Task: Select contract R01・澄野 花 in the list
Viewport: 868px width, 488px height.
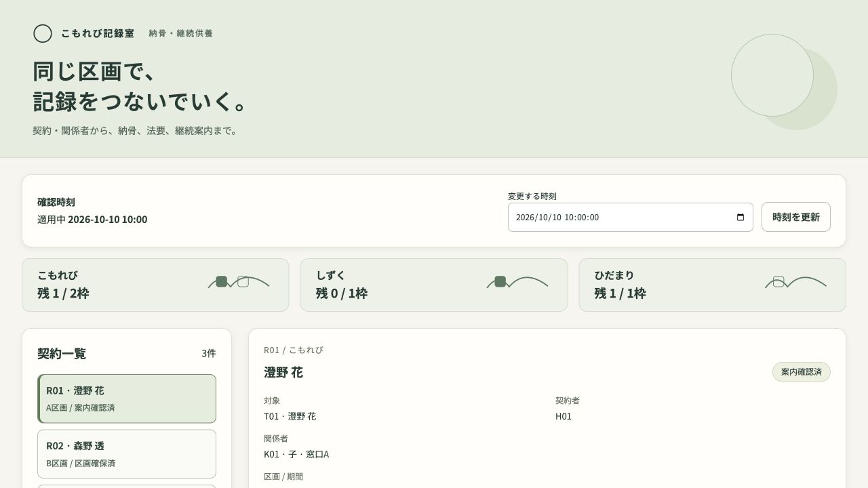Action: click(127, 399)
